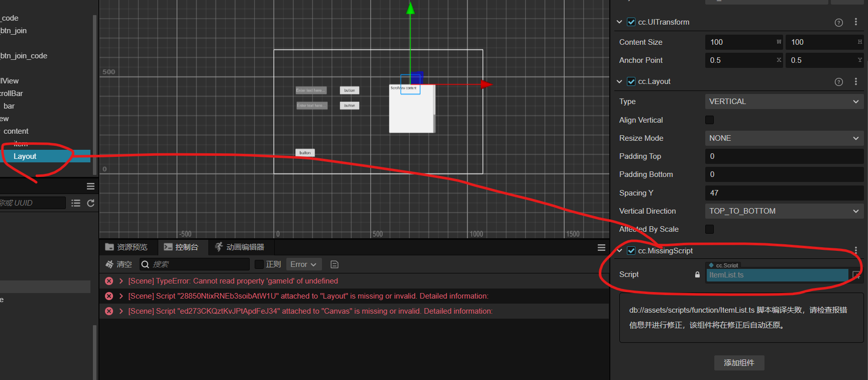Screen dimensions: 868x380
Task: Expand the "Canvas" missing script log entry
Action: click(121, 311)
